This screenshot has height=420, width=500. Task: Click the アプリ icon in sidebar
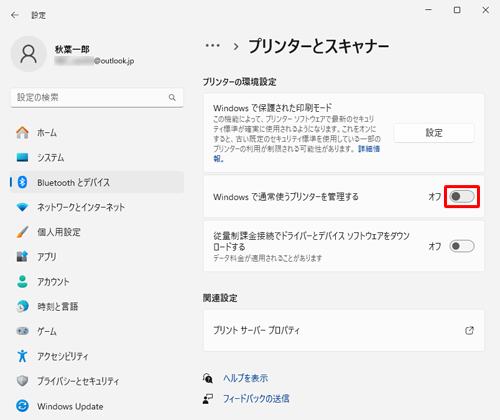tap(22, 257)
